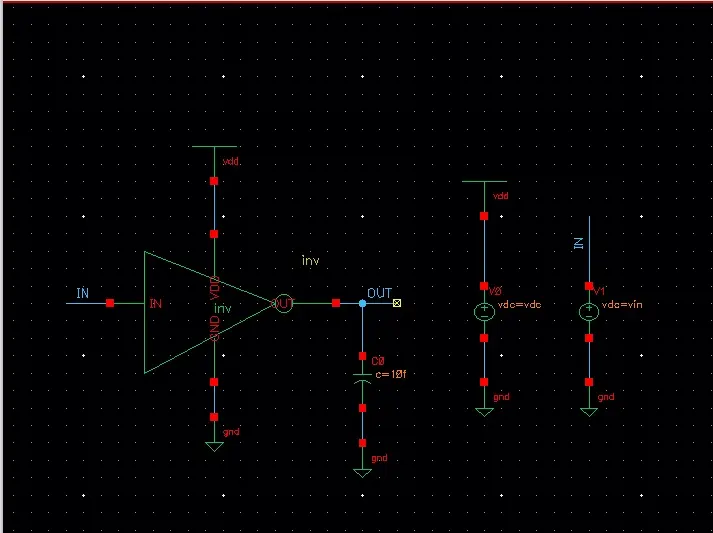Click the OUT net label

point(379,293)
